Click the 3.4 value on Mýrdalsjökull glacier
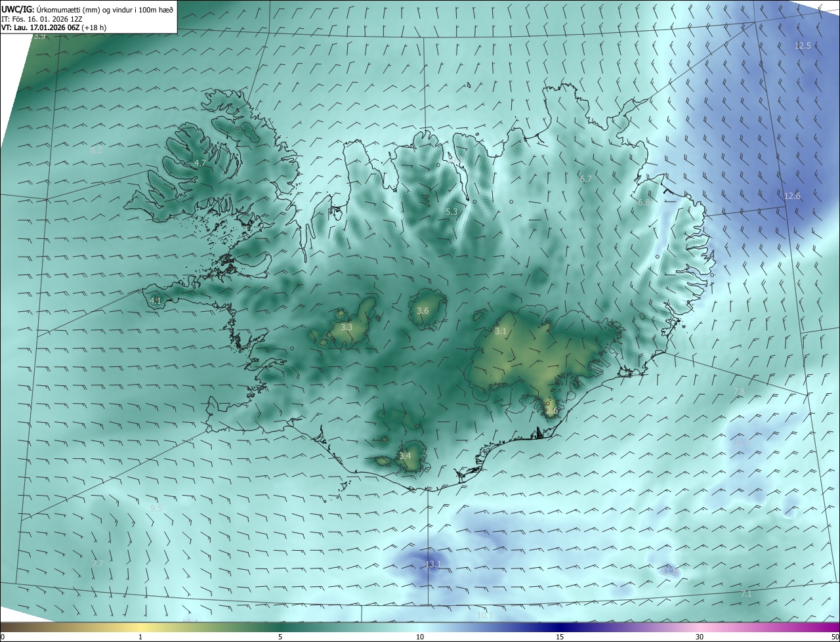This screenshot has width=840, height=642. [405, 456]
